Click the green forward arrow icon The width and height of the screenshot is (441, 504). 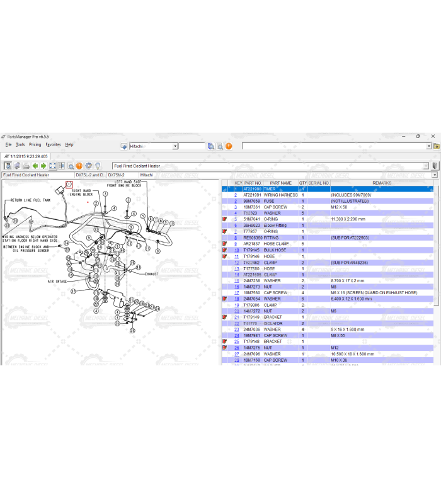(x=43, y=166)
